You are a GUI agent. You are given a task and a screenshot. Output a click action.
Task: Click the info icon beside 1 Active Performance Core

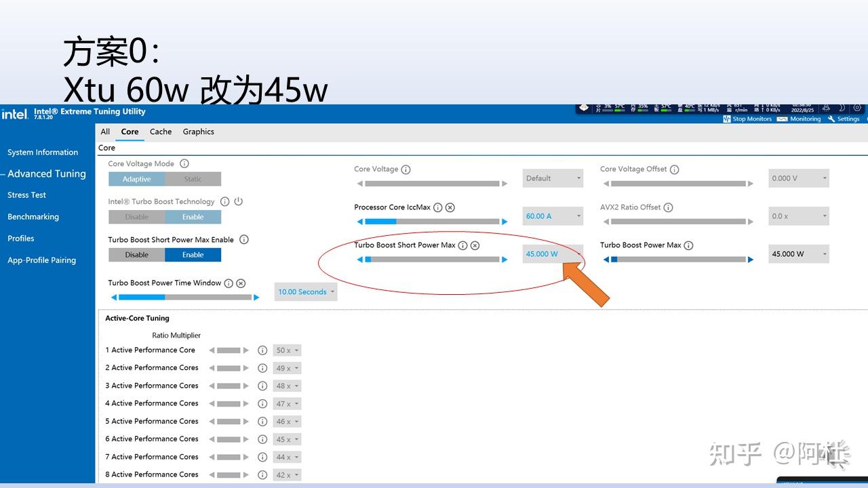[x=262, y=350]
